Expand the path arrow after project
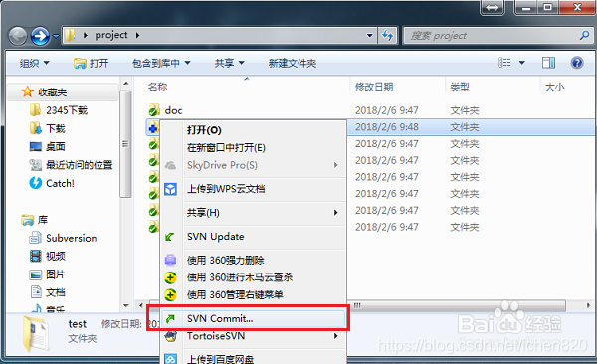The height and width of the screenshot is (364, 597). click(x=138, y=35)
